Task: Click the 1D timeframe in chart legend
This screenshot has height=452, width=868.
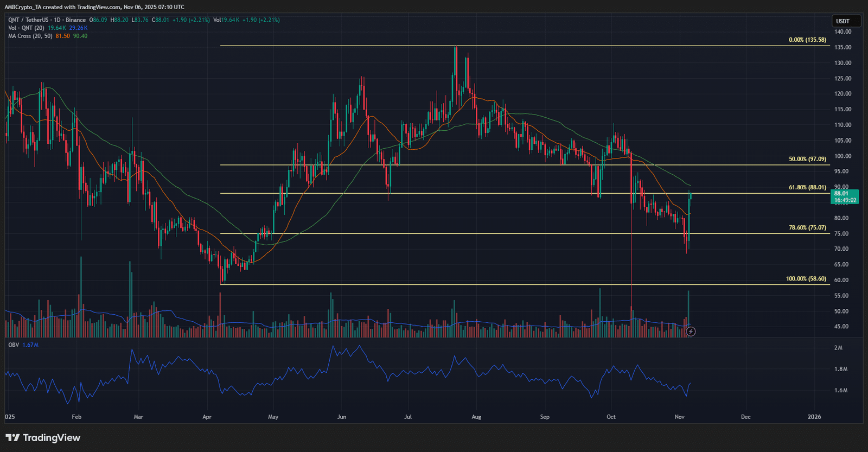Action: [57, 20]
